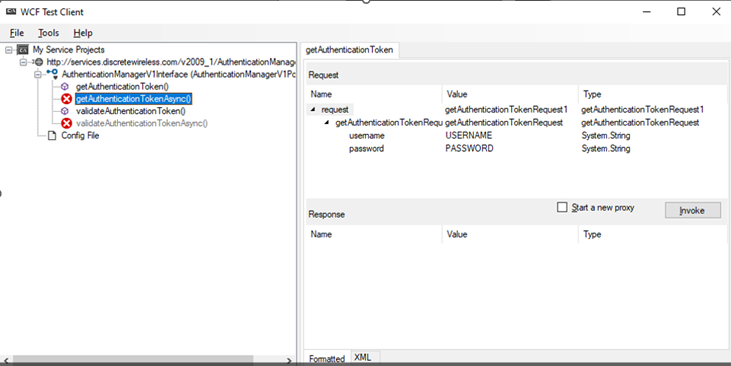Click the red error icon beside validateAuthenticationTokenAsync()

pos(67,123)
